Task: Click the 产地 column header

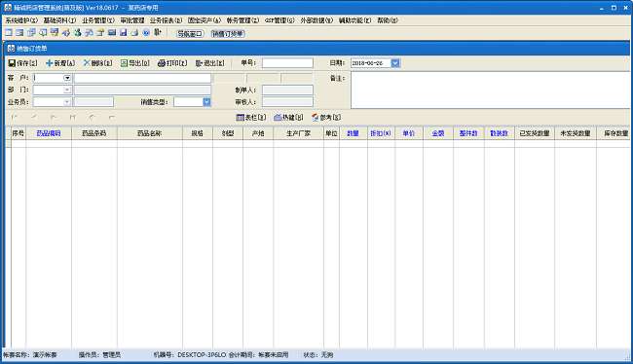Action: [x=258, y=133]
